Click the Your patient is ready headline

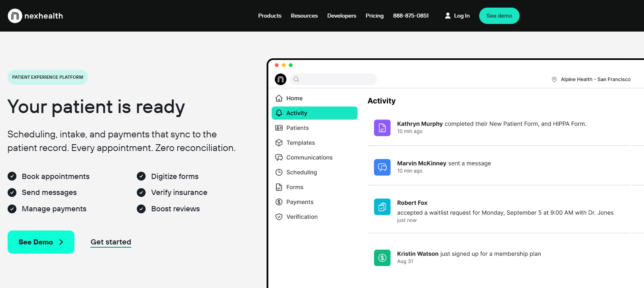tap(96, 107)
